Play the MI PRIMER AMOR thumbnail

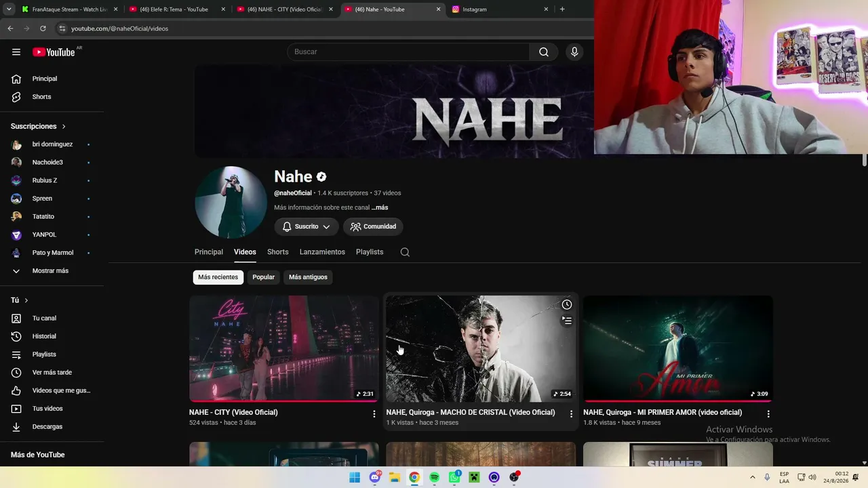coord(678,348)
